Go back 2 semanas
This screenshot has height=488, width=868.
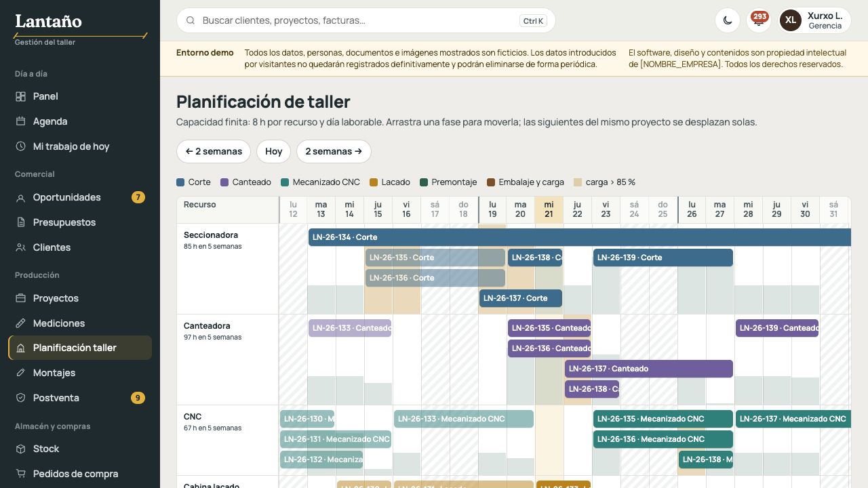coord(214,151)
